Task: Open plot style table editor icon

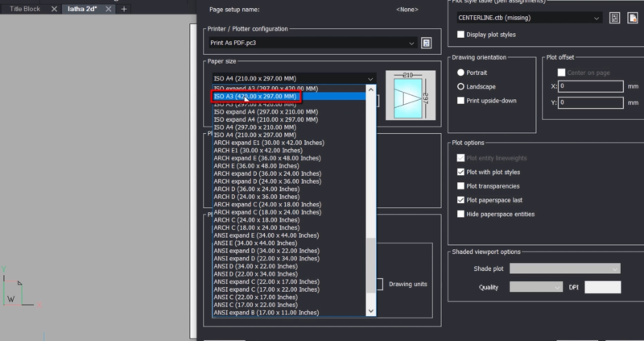Action: (x=613, y=18)
